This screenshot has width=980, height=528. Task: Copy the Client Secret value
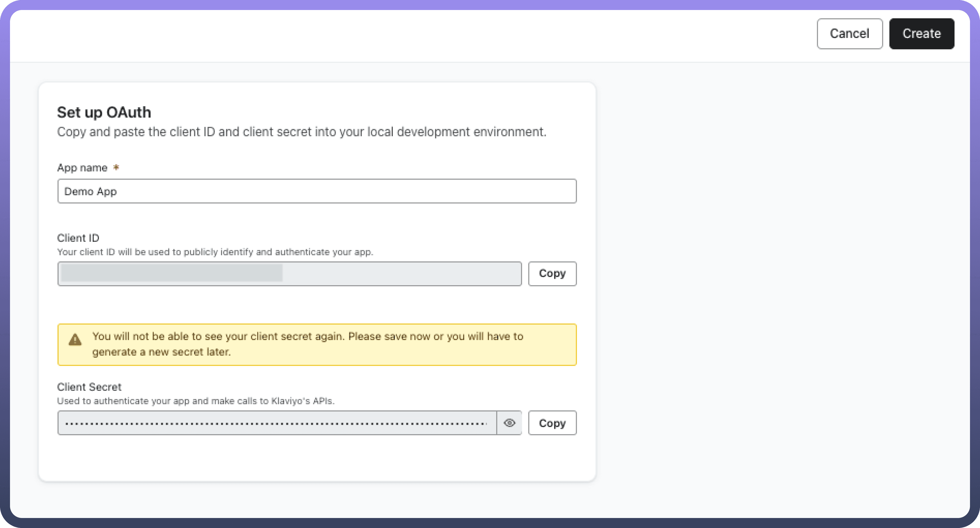[x=552, y=423]
